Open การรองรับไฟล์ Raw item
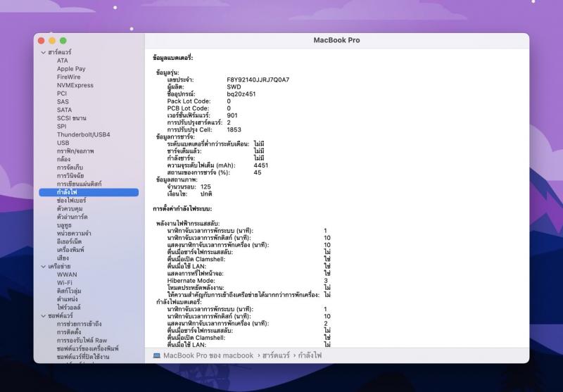The width and height of the screenshot is (563, 392). coord(82,341)
